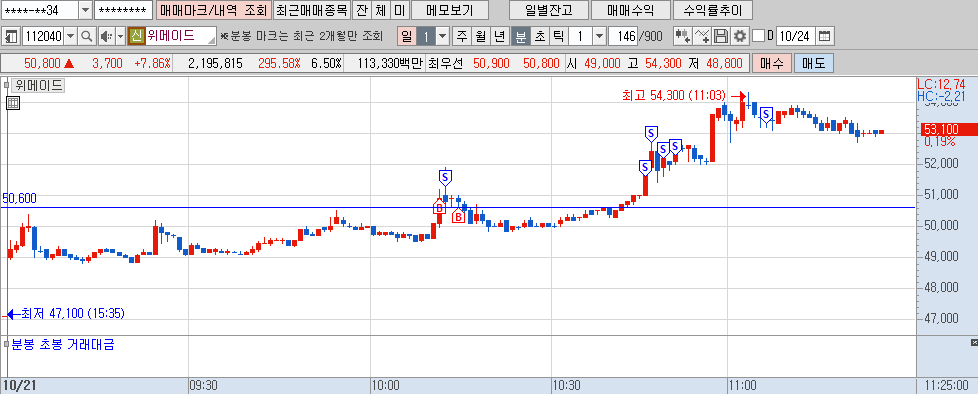The height and width of the screenshot is (394, 978).
Task: Click the 위메이드 chart label button
Action: (38, 85)
